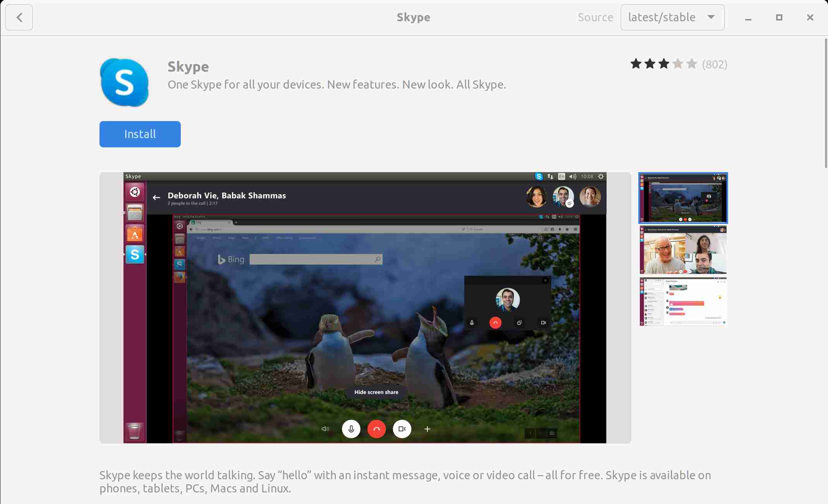Select the first screenshot thumbnail

683,198
